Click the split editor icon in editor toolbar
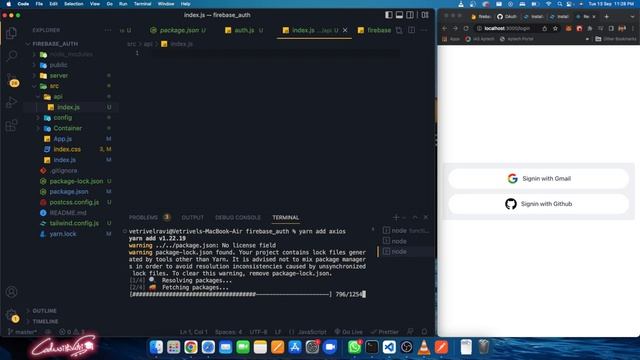Viewport: 640px width, 360px height. (x=411, y=30)
